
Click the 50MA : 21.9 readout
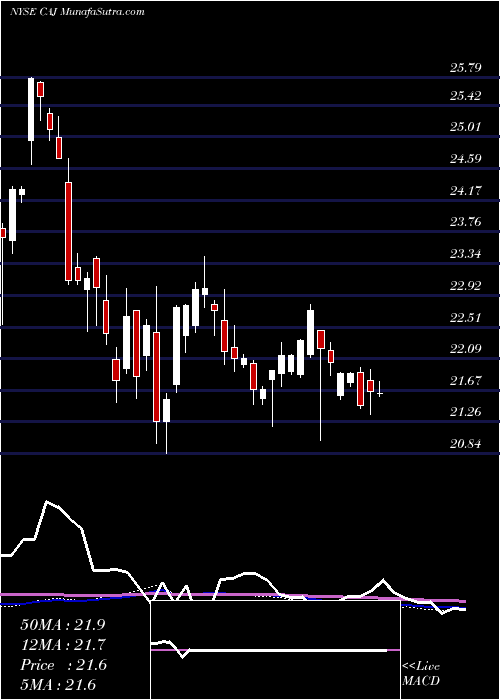pos(62,624)
